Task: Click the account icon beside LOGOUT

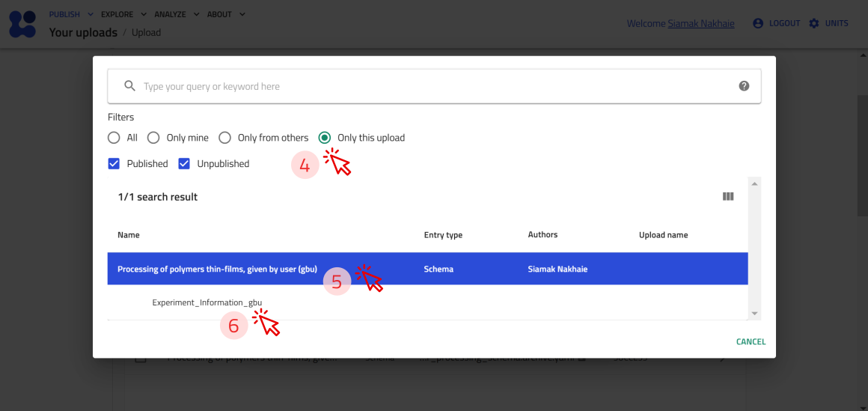Action: coord(758,23)
